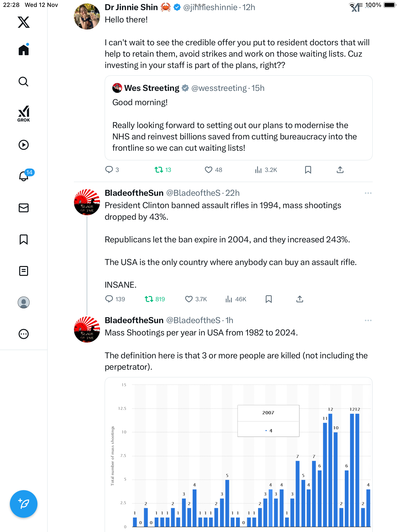This screenshot has width=399, height=532.
Task: Compose a new post
Action: tap(24, 504)
